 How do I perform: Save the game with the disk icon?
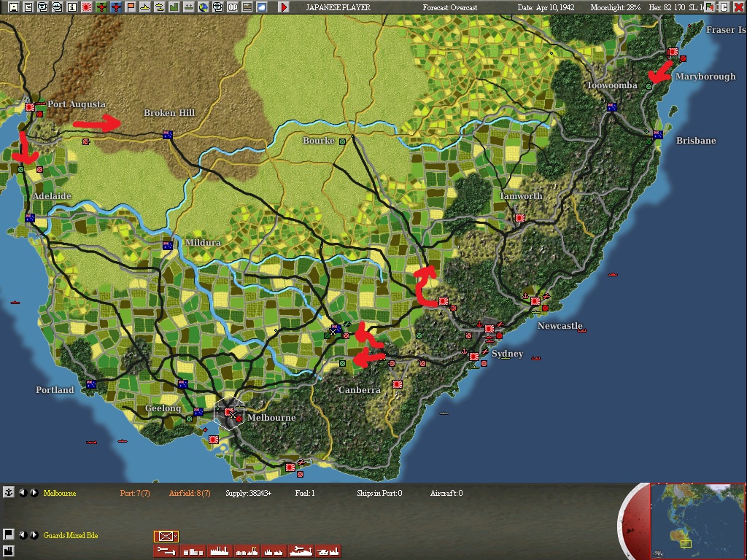tap(14, 7)
